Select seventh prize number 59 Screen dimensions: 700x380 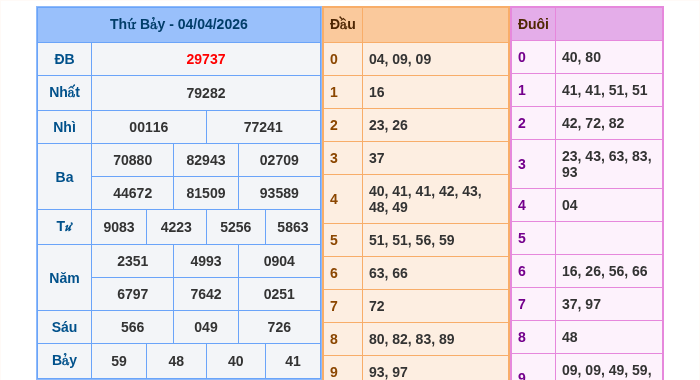coord(119,361)
